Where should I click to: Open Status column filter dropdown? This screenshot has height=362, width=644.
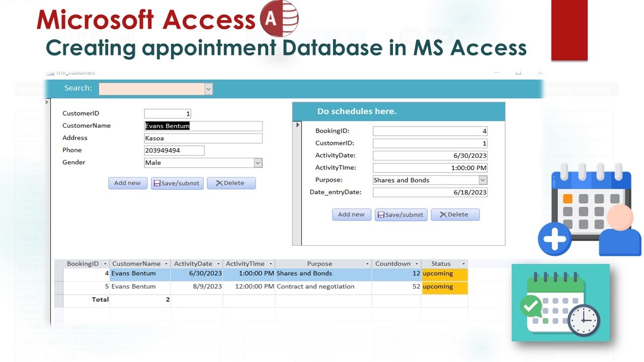point(464,264)
